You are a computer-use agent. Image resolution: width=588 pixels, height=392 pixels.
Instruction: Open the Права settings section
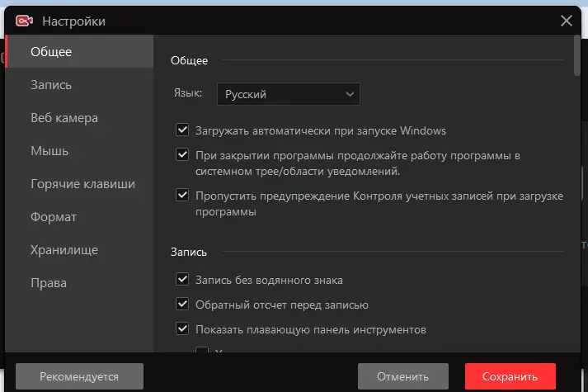(49, 283)
